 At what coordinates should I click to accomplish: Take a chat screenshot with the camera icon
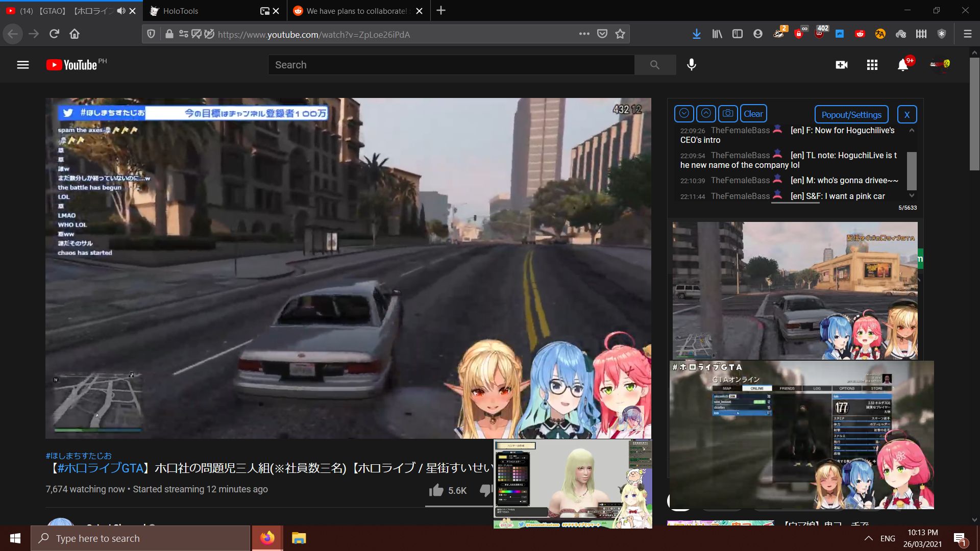pyautogui.click(x=727, y=113)
